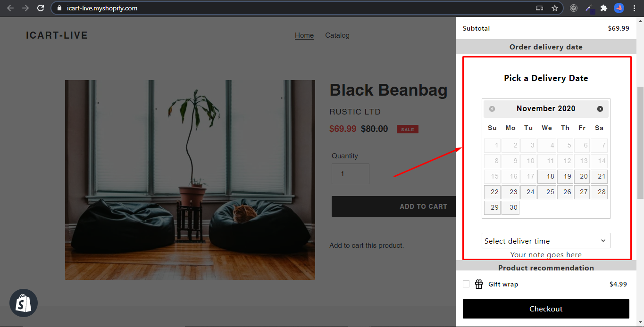This screenshot has height=327, width=644.
Task: Open the Shopify bag icon at bottom left
Action: tap(24, 303)
